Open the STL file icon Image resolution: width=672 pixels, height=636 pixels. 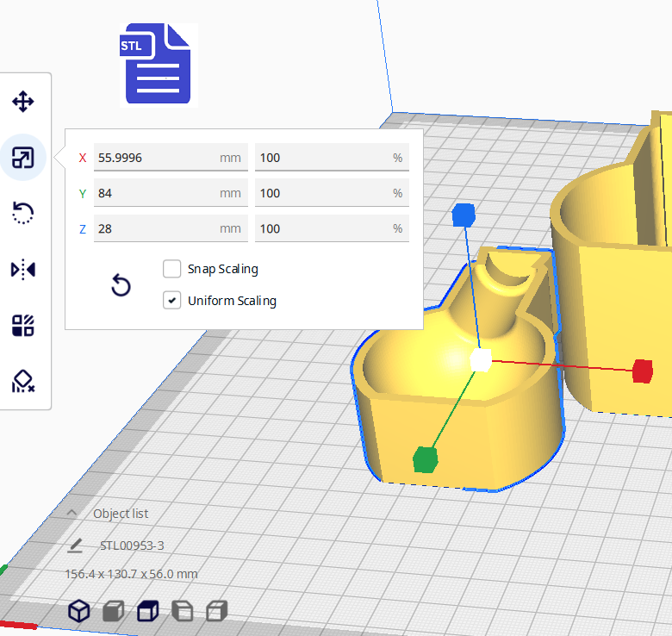(x=157, y=65)
